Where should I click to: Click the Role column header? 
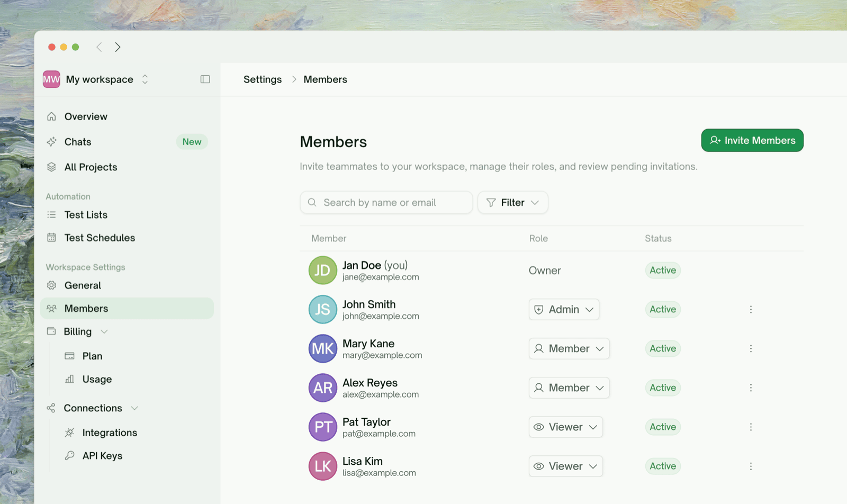click(x=538, y=238)
